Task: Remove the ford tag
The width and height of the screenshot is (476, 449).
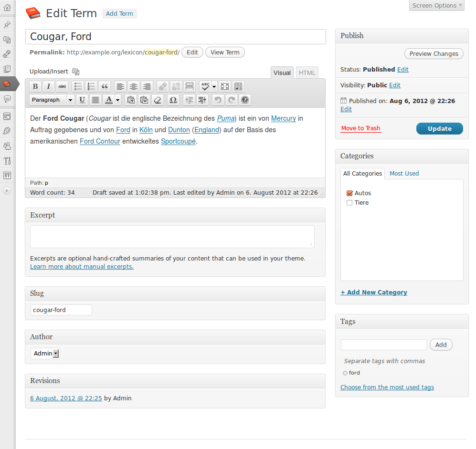Action: coord(345,373)
